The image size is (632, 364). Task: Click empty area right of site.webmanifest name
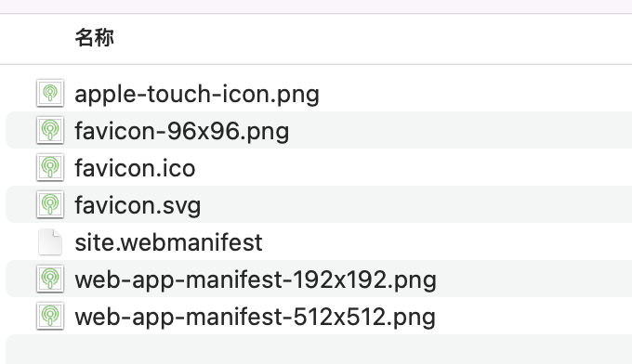tap(447, 242)
